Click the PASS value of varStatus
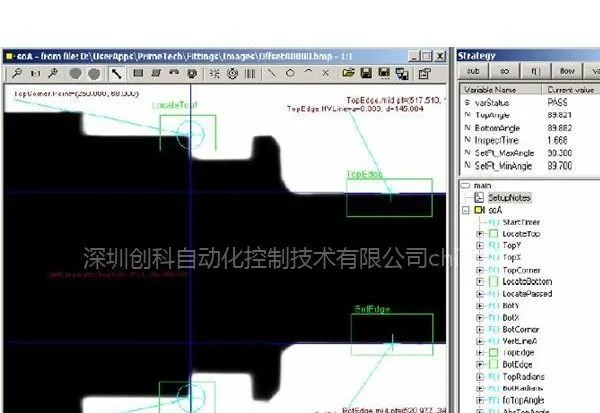This screenshot has width=600, height=413. click(x=557, y=103)
